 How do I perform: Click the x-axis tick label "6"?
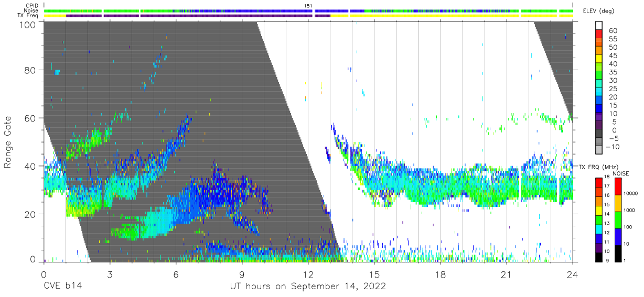tap(176, 274)
